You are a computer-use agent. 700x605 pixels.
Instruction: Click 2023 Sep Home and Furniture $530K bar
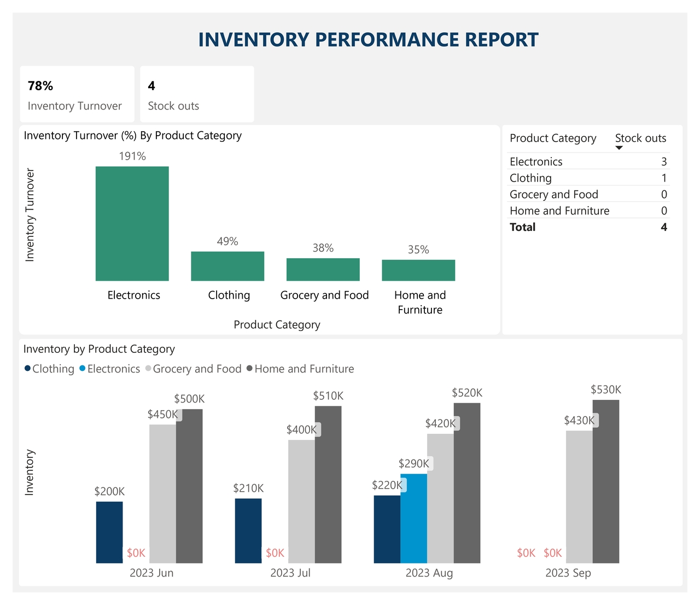(606, 481)
